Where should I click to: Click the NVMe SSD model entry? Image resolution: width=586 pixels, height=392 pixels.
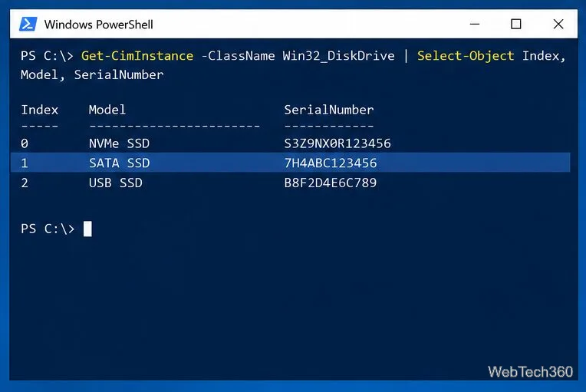pyautogui.click(x=119, y=143)
